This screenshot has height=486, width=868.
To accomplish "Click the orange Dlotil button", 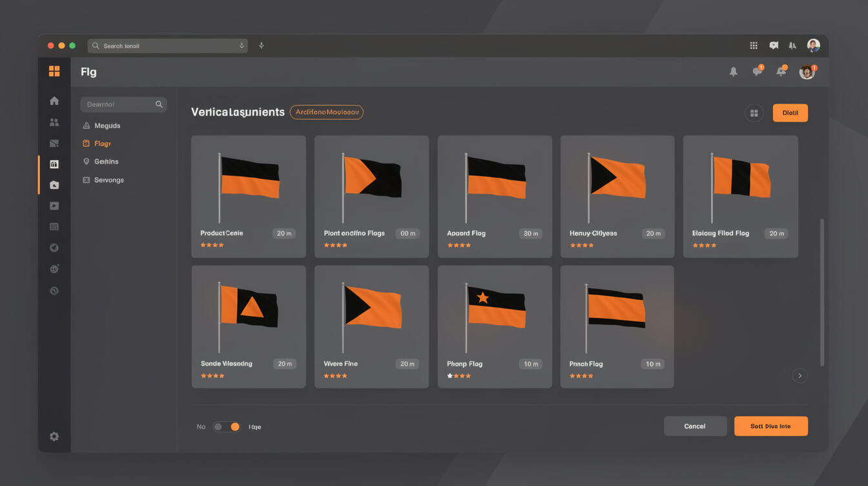I will click(x=790, y=113).
